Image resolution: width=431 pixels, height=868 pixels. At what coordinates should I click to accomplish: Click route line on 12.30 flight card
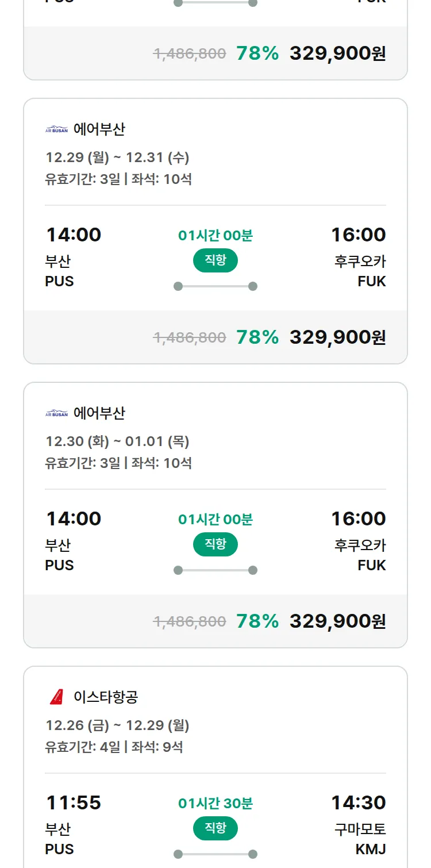point(215,570)
